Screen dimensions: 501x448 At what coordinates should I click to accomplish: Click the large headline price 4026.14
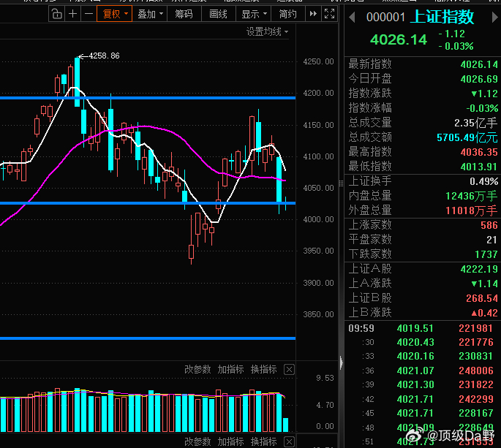tap(399, 40)
